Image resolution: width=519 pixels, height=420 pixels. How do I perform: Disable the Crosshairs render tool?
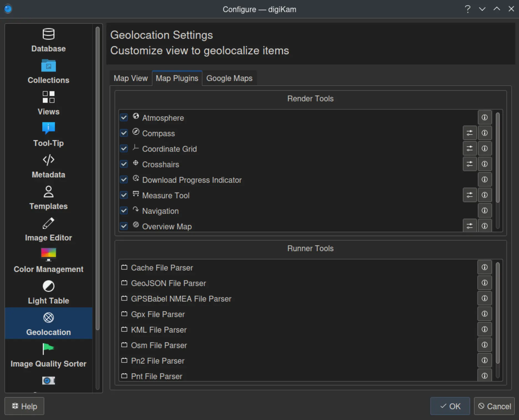[124, 164]
